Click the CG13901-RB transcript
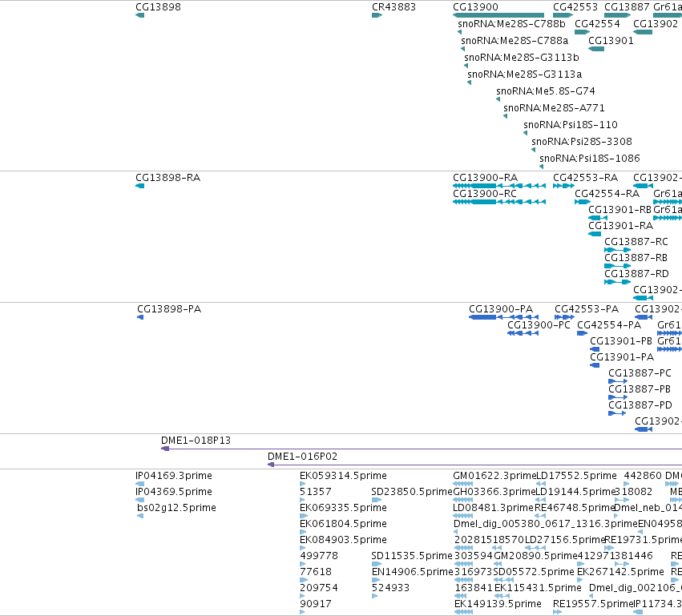 click(598, 218)
